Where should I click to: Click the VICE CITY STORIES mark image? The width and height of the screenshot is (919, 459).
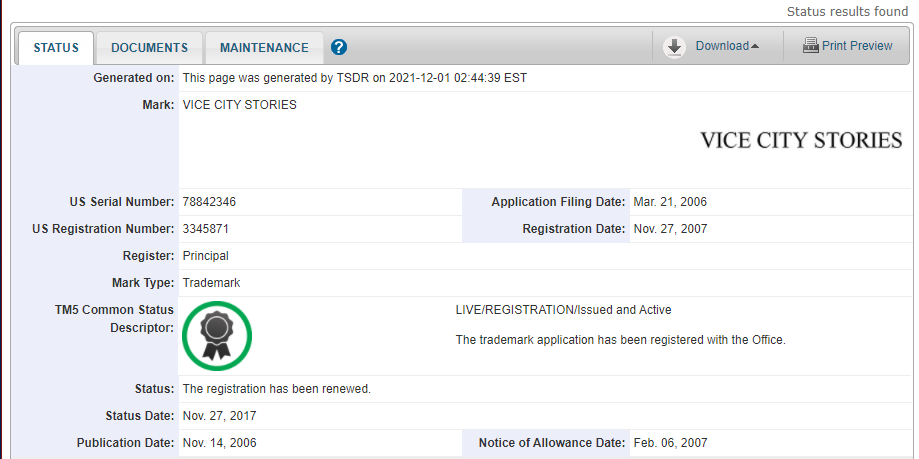801,140
